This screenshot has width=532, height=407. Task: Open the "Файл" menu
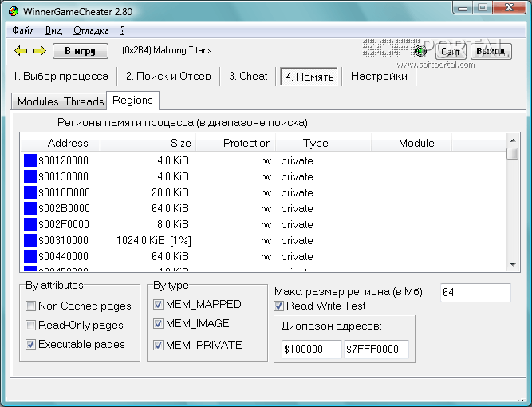(23, 30)
